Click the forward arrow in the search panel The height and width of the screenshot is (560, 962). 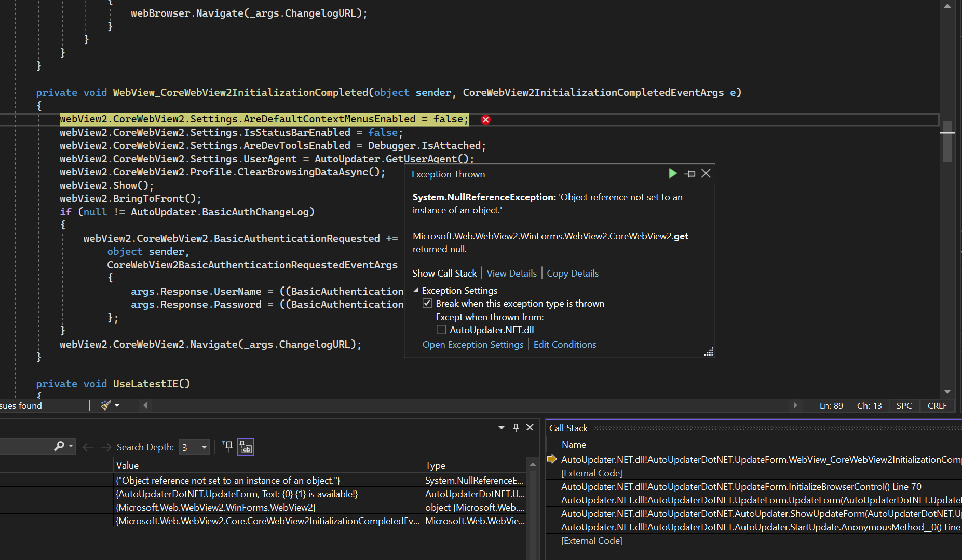(106, 446)
